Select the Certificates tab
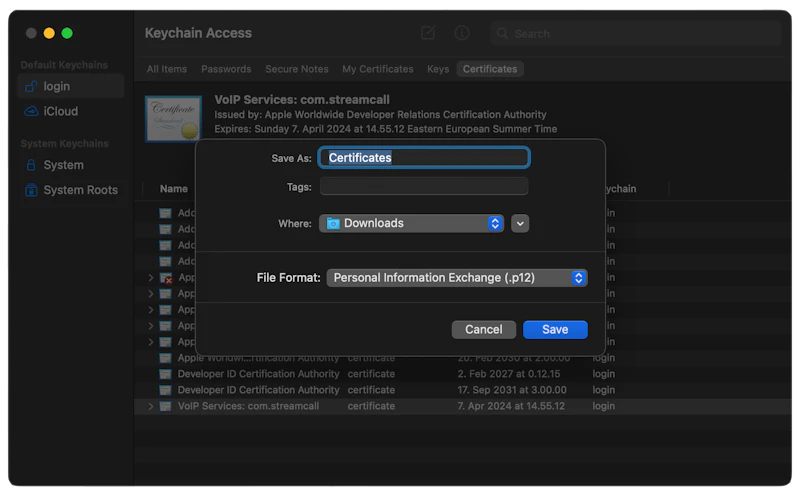The height and width of the screenshot is (497, 800). pos(490,69)
